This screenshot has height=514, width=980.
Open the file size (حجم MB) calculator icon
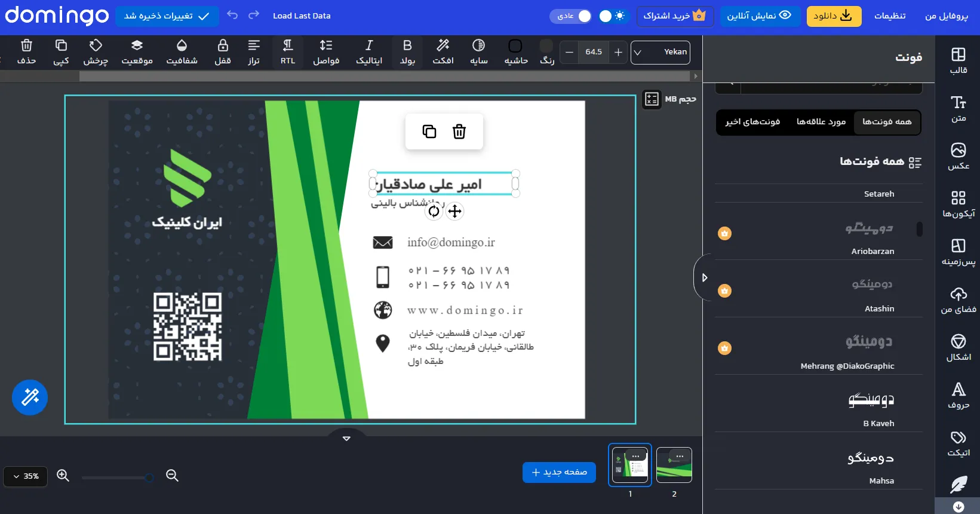(652, 99)
